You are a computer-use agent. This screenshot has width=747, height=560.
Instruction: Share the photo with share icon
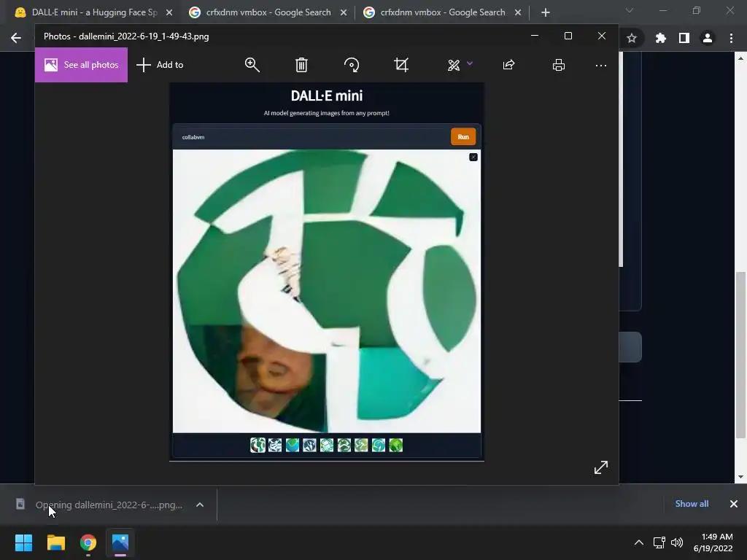[x=508, y=65]
